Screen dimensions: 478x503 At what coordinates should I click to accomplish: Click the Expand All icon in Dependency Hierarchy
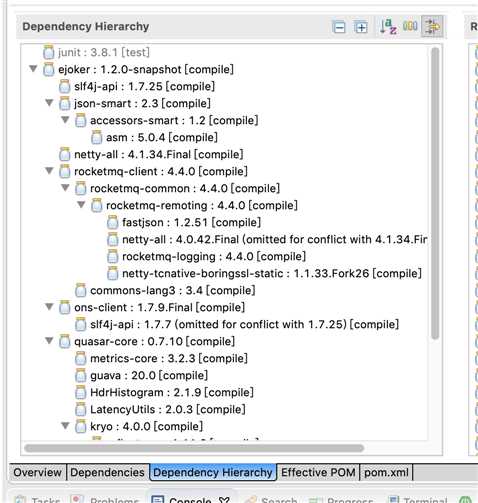[x=361, y=27]
